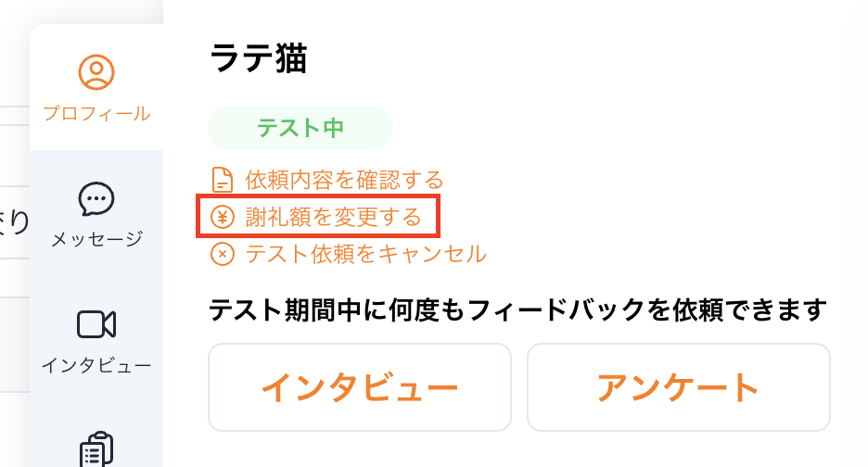The image size is (868, 467).
Task: Click the テスト期間中に何度もフィードバック heading text
Action: (x=518, y=308)
